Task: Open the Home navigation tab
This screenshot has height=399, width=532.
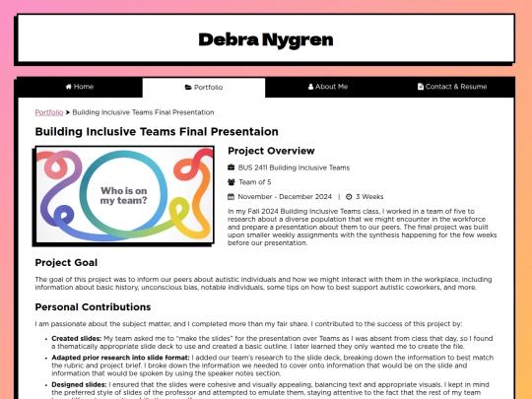Action: click(80, 87)
